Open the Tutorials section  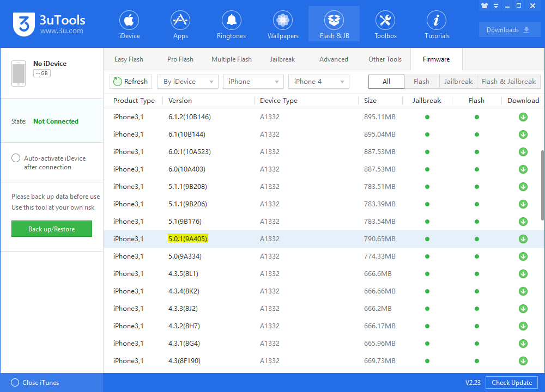tap(437, 24)
